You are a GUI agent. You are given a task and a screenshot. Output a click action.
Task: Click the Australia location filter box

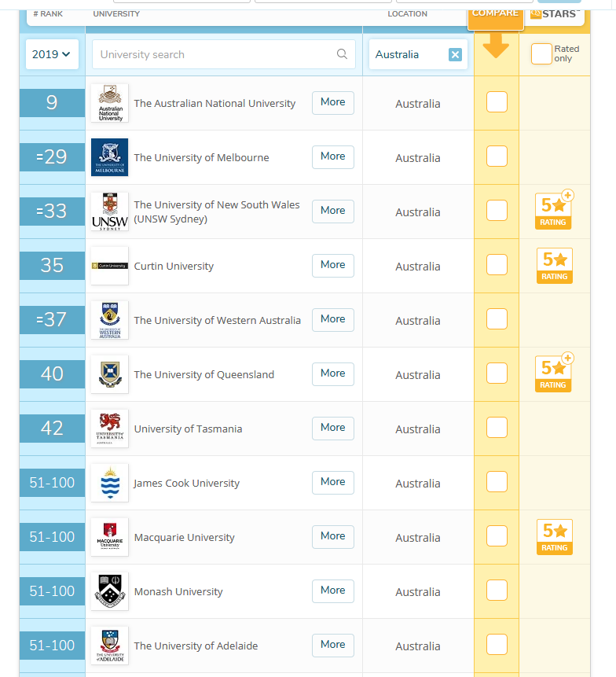(418, 54)
